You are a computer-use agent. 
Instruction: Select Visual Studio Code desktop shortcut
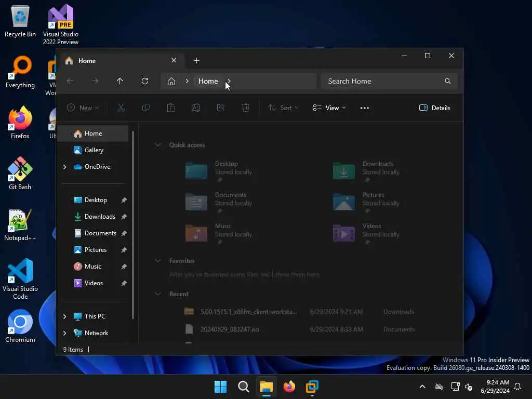point(20,279)
